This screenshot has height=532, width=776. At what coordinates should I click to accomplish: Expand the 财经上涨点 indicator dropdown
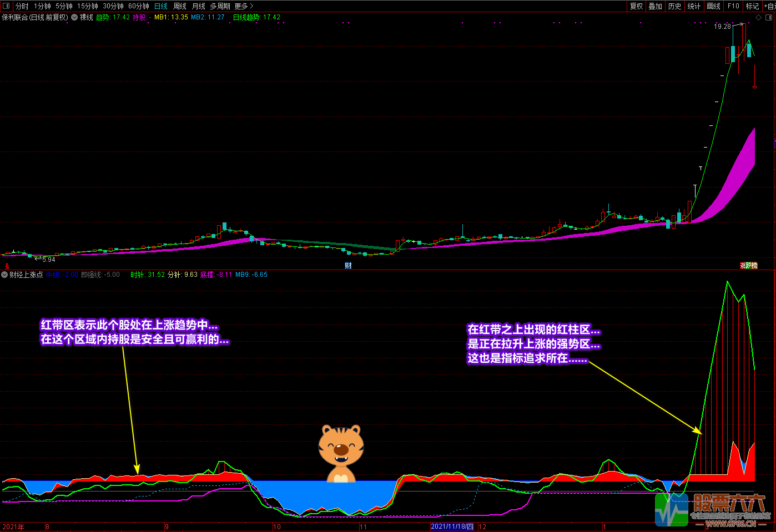[x=4, y=275]
